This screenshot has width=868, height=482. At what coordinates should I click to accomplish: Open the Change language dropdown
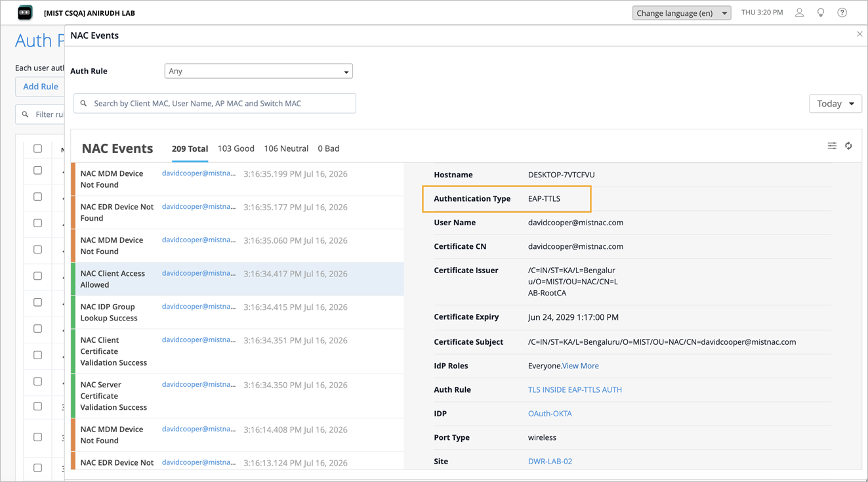pos(682,12)
